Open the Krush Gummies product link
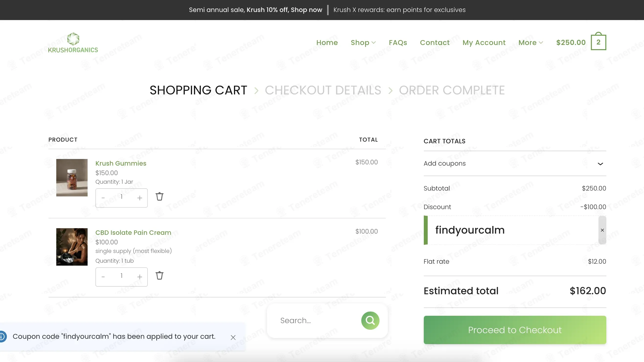The image size is (644, 362). 121,163
